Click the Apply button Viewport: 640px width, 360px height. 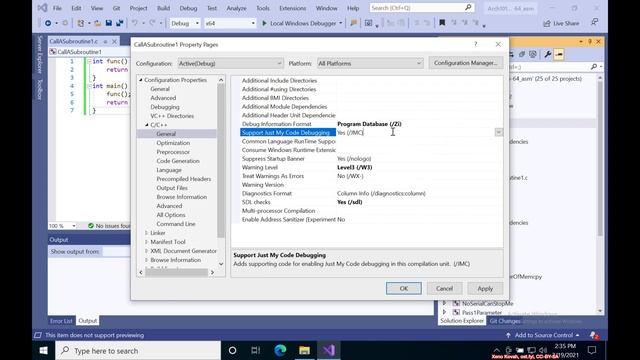point(485,288)
